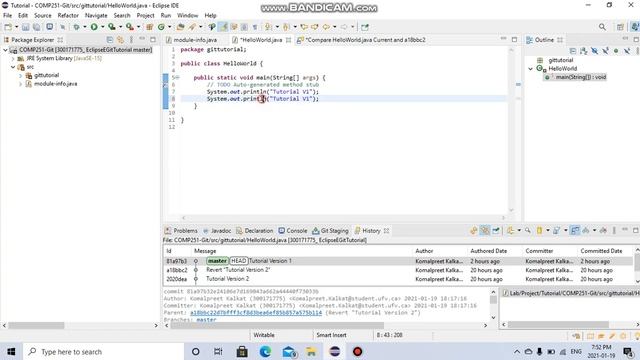Click commit details vertical scrollbar down arrow
The height and width of the screenshot is (360, 640).
pyautogui.click(x=493, y=318)
